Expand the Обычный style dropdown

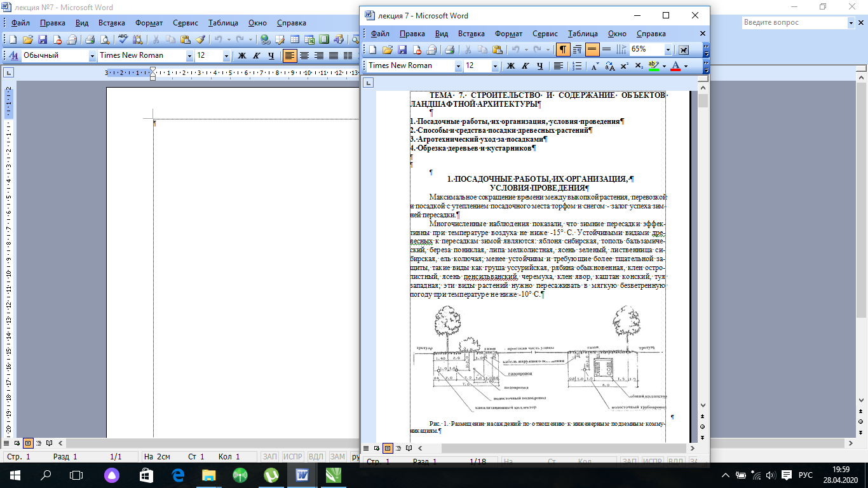[x=93, y=55]
